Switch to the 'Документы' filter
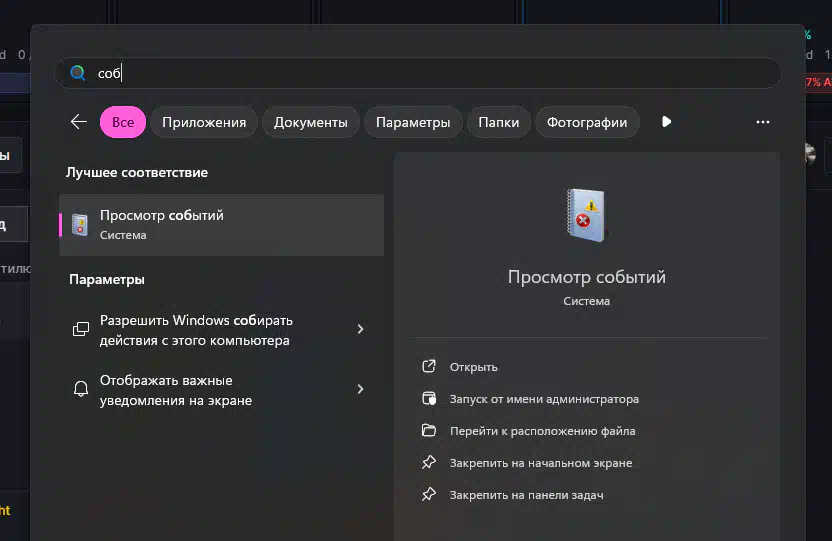832x541 pixels. tap(311, 122)
